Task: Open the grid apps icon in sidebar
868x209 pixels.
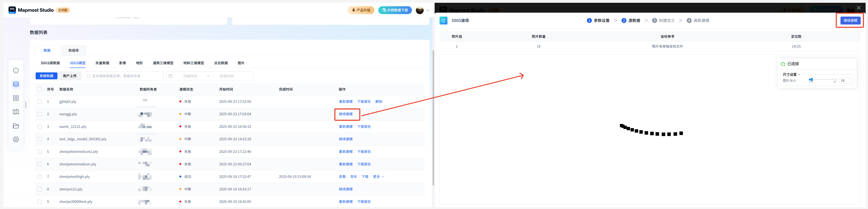Action: [x=16, y=98]
